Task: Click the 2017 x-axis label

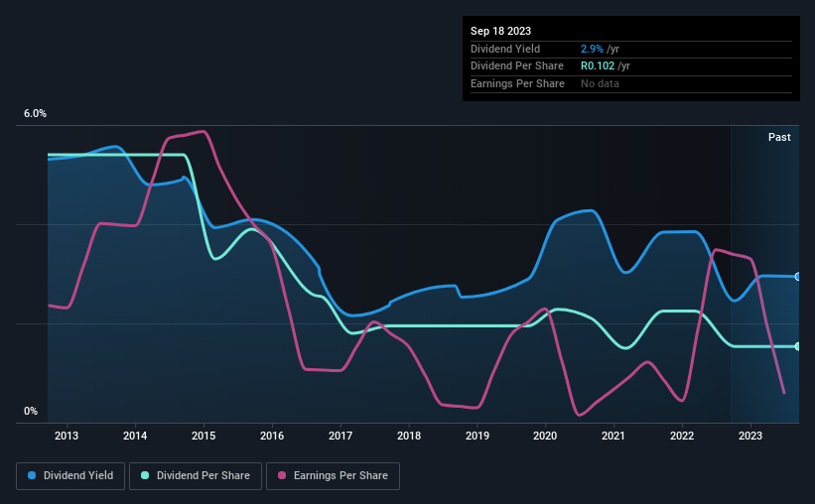Action: coord(340,436)
